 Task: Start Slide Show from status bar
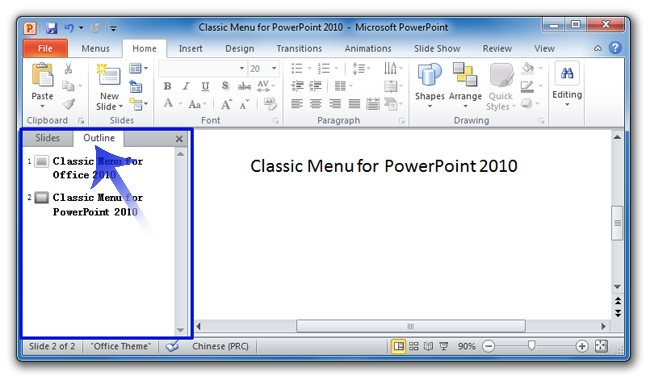pos(444,346)
